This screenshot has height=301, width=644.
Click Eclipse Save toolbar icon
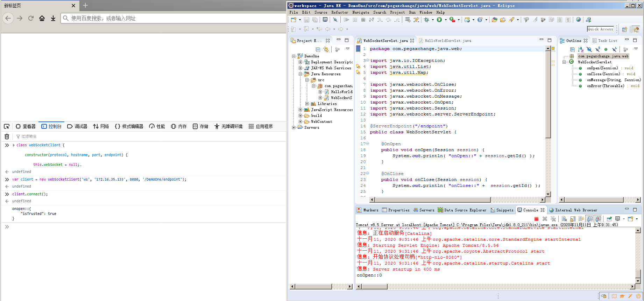tap(306, 20)
